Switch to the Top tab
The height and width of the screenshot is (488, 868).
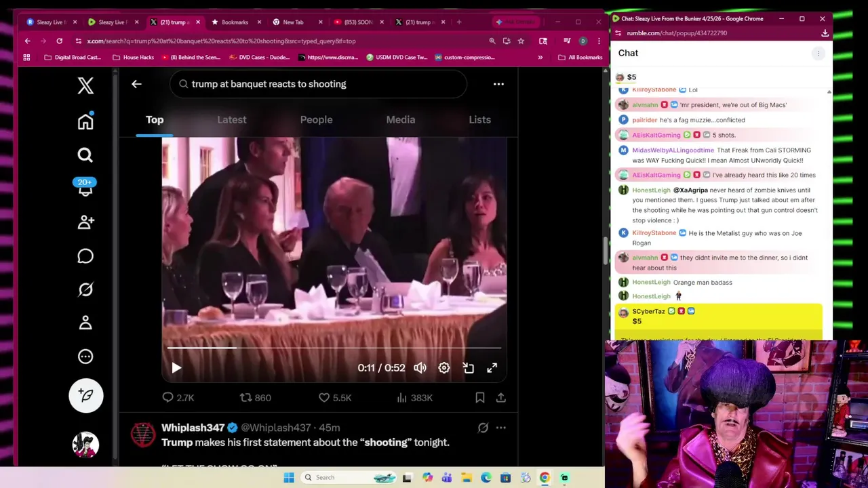(x=155, y=120)
